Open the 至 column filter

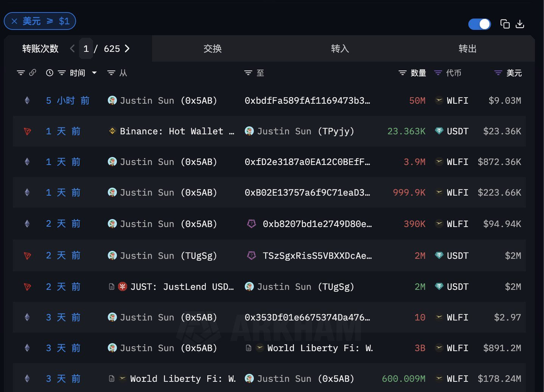249,73
